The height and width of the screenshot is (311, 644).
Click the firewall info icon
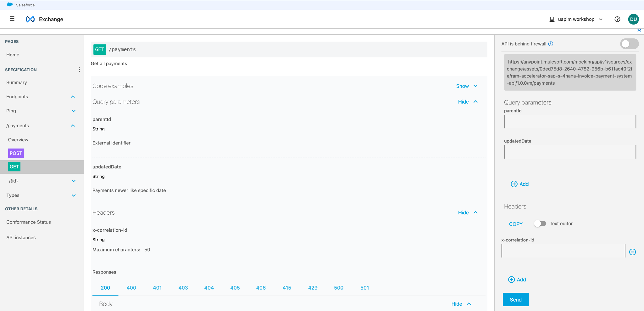pos(551,44)
